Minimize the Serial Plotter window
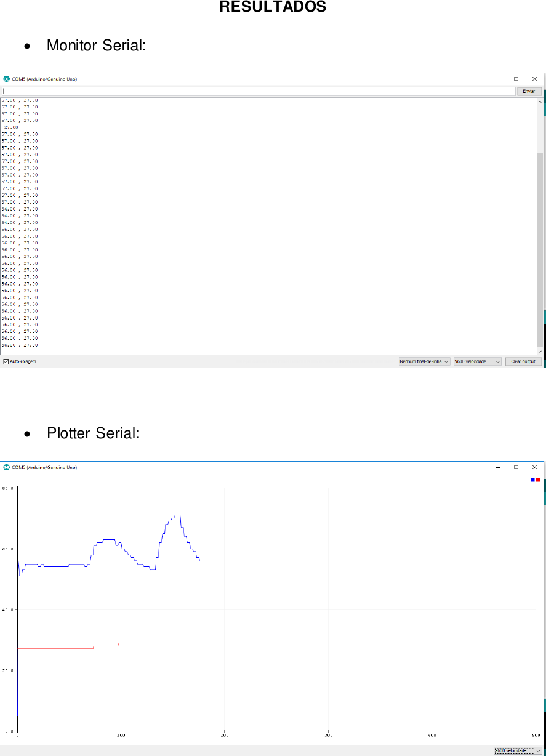546x756 pixels. (x=497, y=467)
